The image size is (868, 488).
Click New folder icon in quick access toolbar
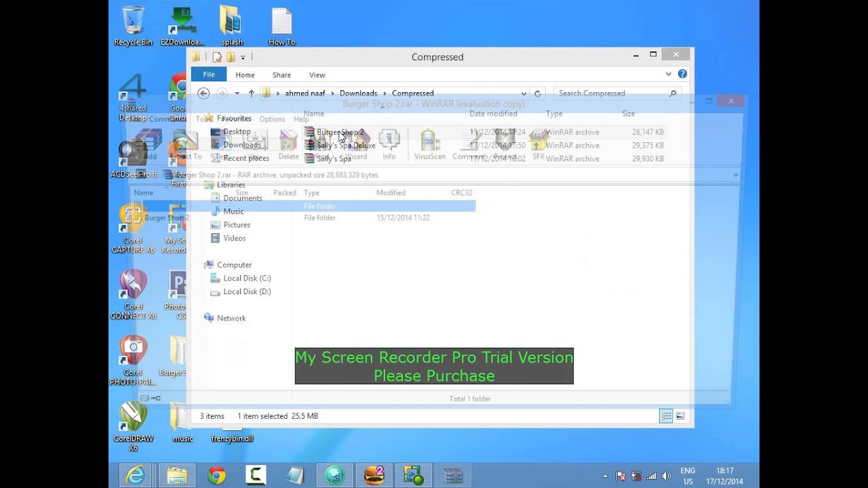coord(231,57)
